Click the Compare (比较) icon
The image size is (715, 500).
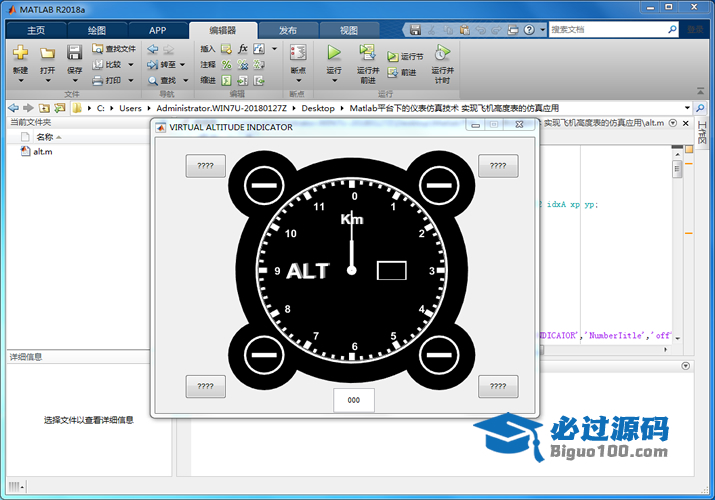97,64
